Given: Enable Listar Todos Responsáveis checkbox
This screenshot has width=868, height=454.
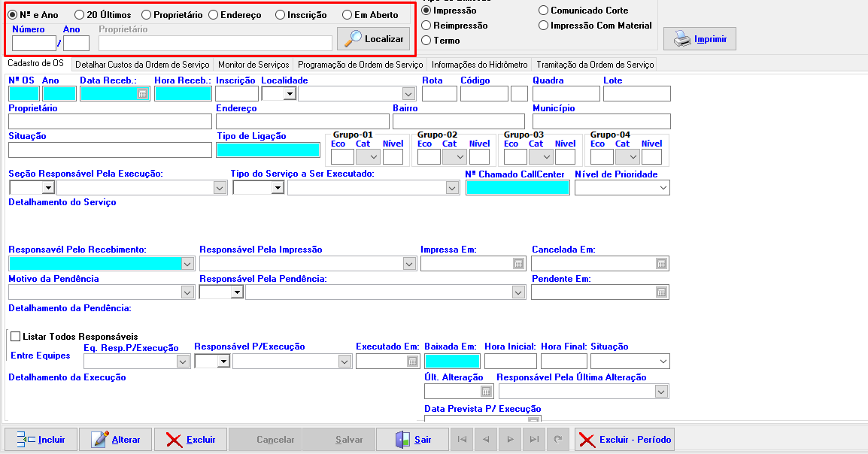Looking at the screenshot, I should [x=15, y=337].
